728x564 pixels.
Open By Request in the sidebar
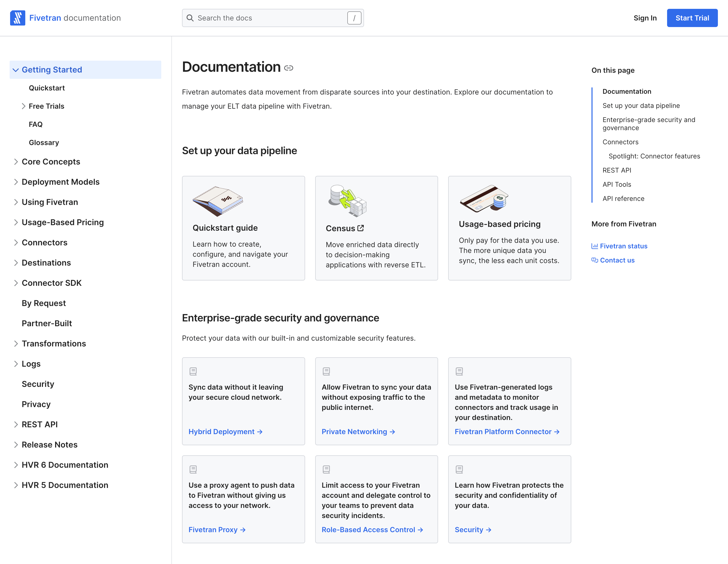(x=44, y=303)
